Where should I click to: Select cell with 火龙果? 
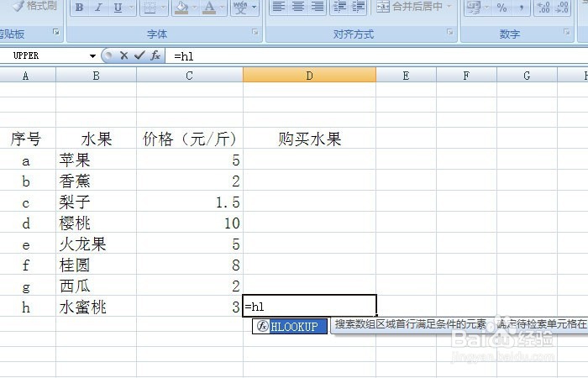96,244
